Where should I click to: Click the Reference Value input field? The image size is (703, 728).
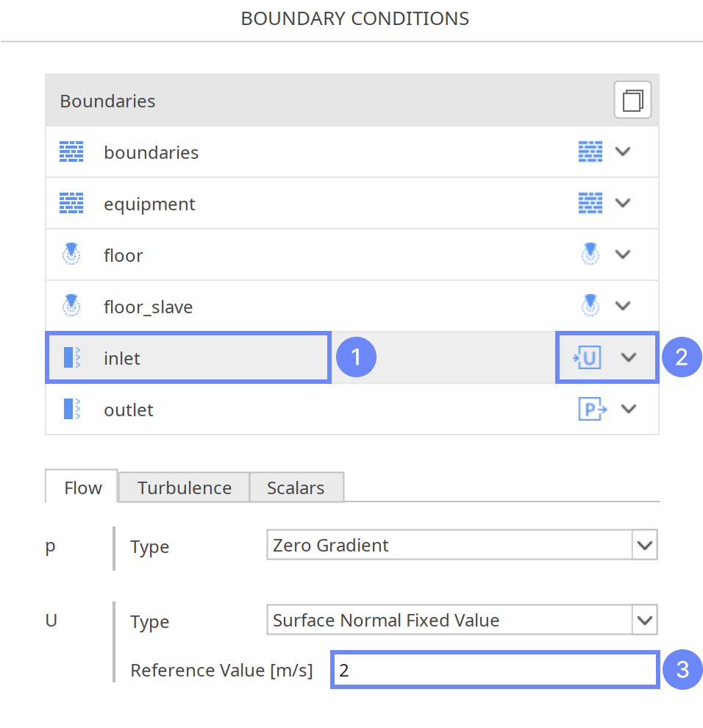pyautogui.click(x=494, y=670)
